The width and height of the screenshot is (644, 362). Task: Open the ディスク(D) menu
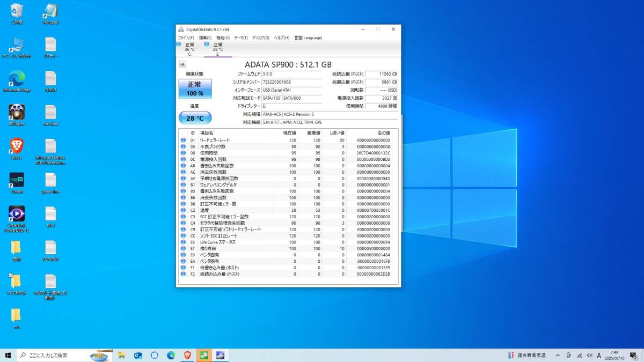coord(261,38)
